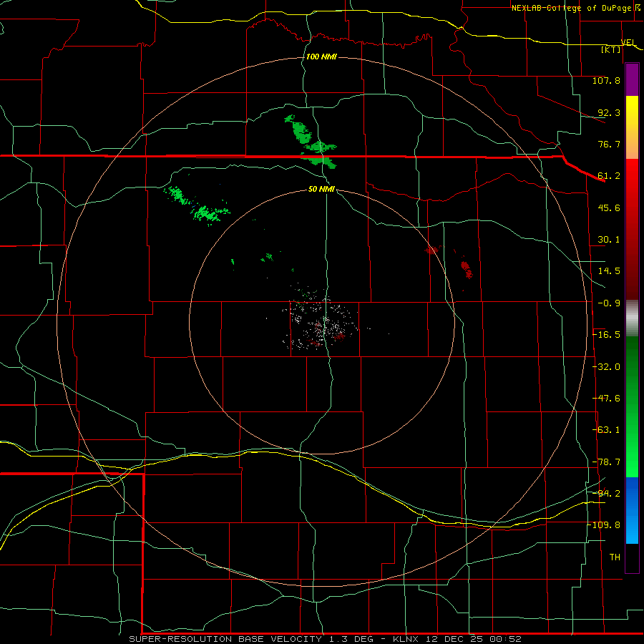Select the -78.7 scale value
This screenshot has height=644, width=644.
tap(606, 462)
